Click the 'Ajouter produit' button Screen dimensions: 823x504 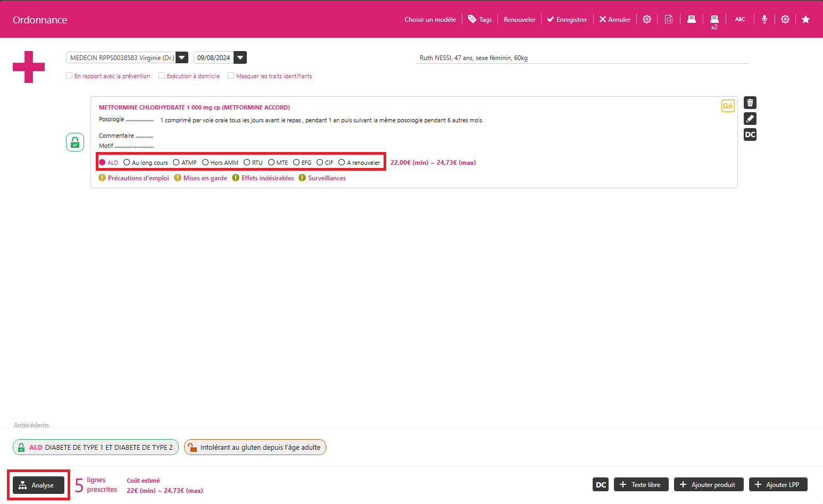(708, 484)
